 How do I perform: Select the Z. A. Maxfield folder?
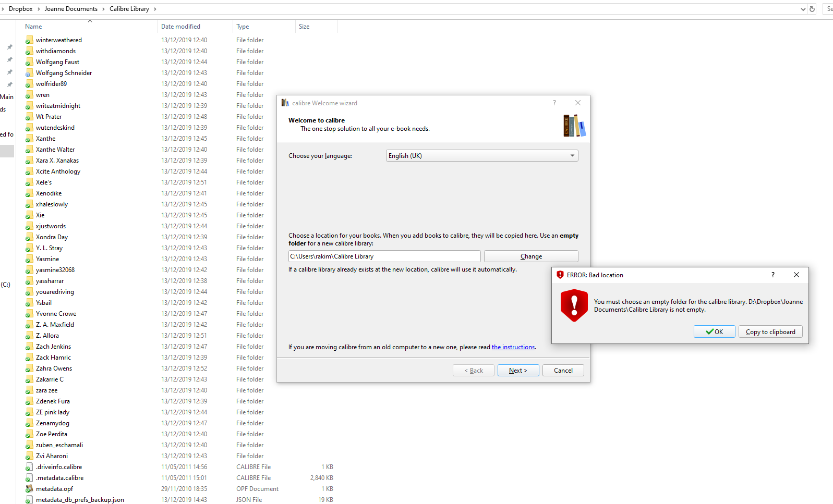[x=55, y=325]
